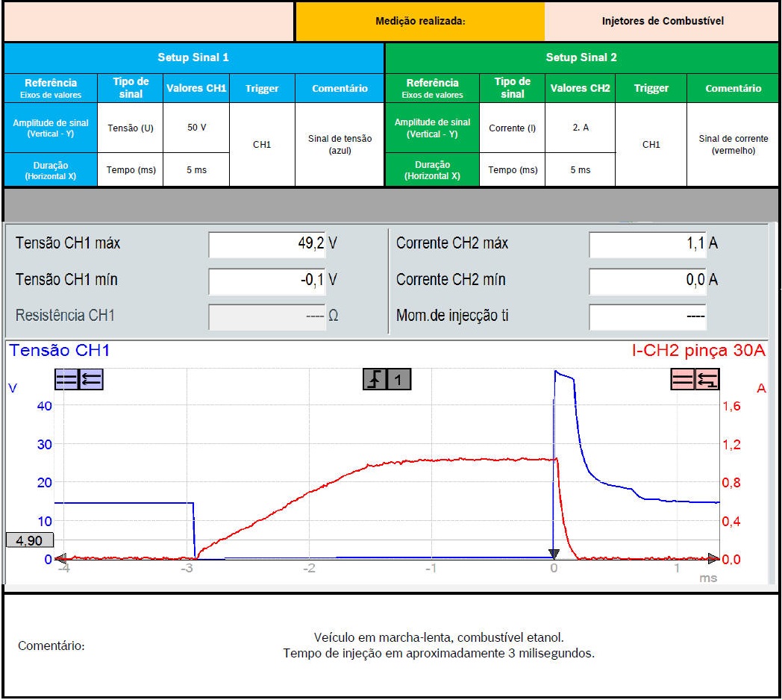The image size is (782, 700).
Task: Click left arrow at time axis start
Action: (x=61, y=557)
